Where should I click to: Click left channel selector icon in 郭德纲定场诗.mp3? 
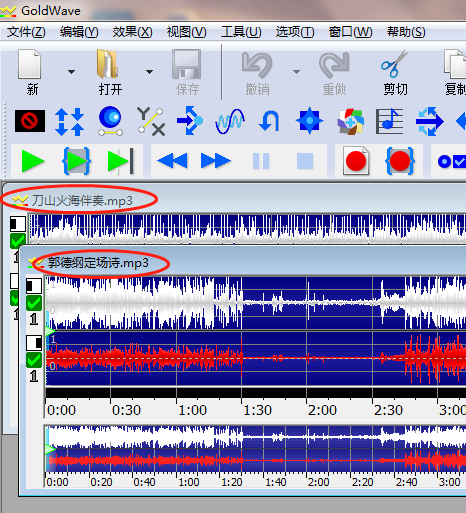point(34,286)
